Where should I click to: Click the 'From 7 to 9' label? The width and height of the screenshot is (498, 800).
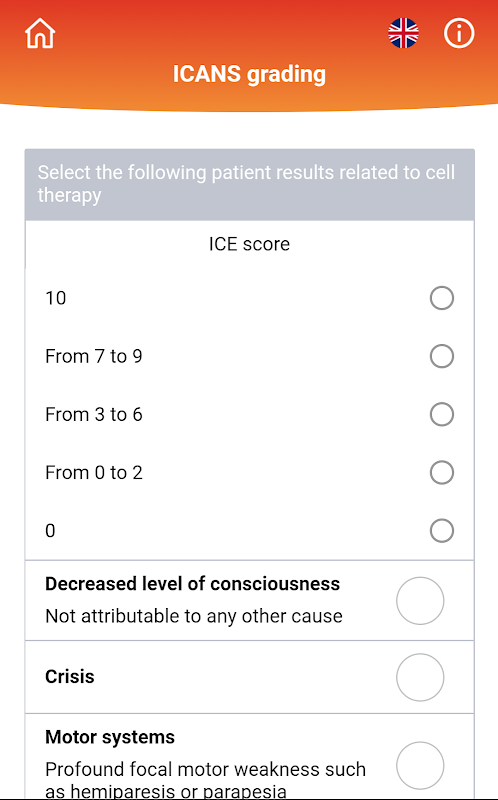click(94, 356)
